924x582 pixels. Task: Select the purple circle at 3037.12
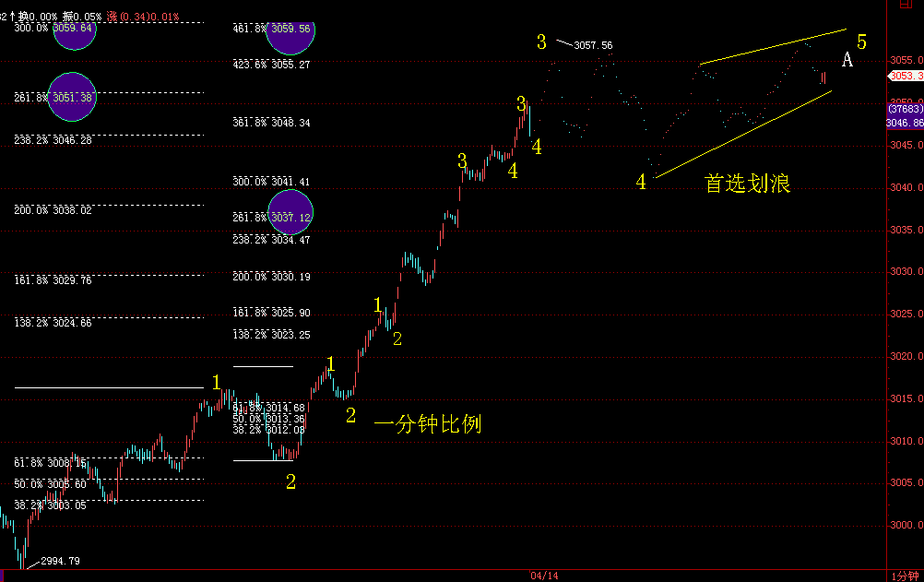point(290,216)
